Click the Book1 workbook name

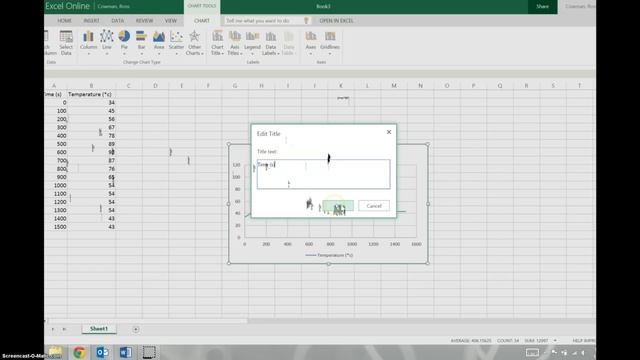click(323, 7)
